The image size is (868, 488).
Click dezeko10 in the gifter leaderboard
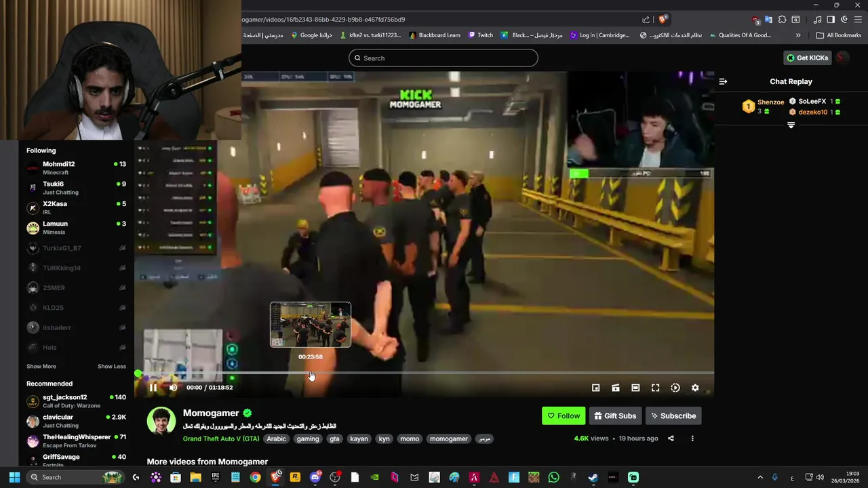(x=814, y=112)
